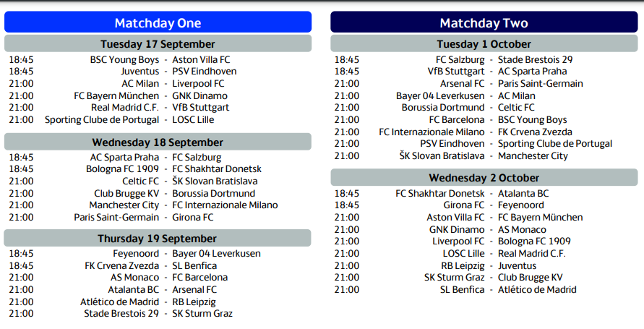The image size is (644, 329).
Task: Click the Wednesday 18 September heading
Action: tap(158, 142)
